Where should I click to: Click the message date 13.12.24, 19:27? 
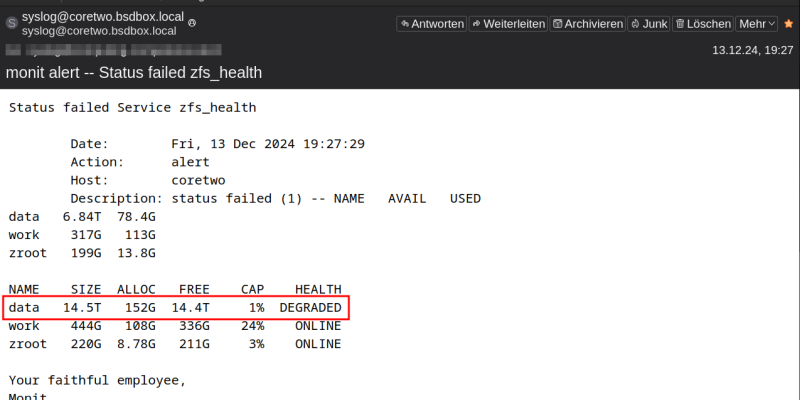coord(752,50)
